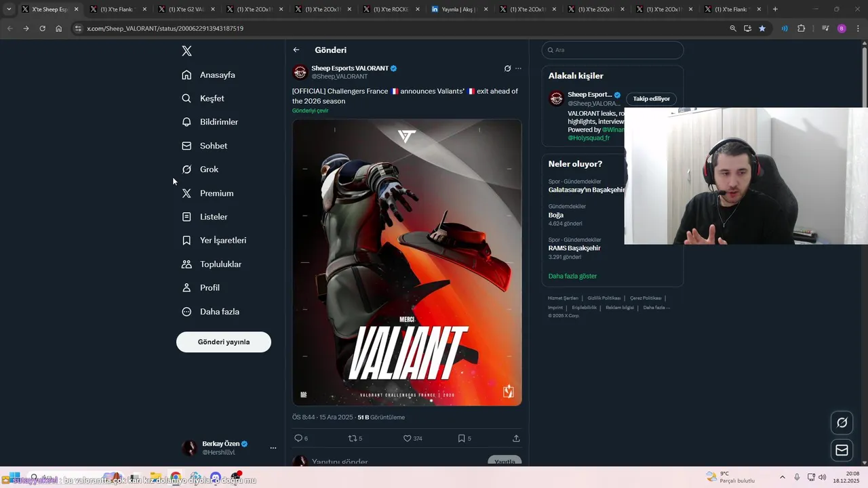Image resolution: width=868 pixels, height=488 pixels.
Task: Click the X logo in the sidebar
Action: (187, 51)
